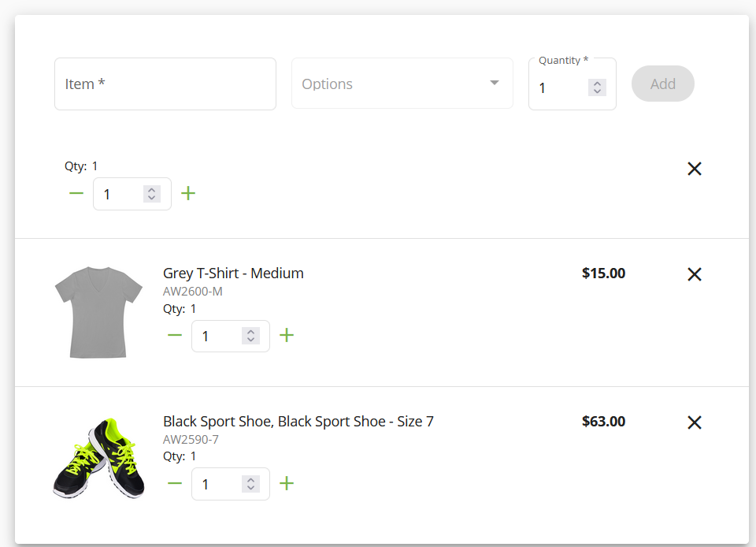This screenshot has width=756, height=547.
Task: Decrease Grey T-Shirt quantity with minus icon
Action: click(x=175, y=336)
